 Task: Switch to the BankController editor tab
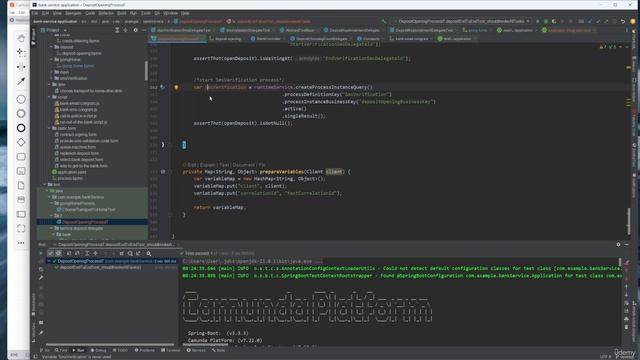tap(266, 39)
